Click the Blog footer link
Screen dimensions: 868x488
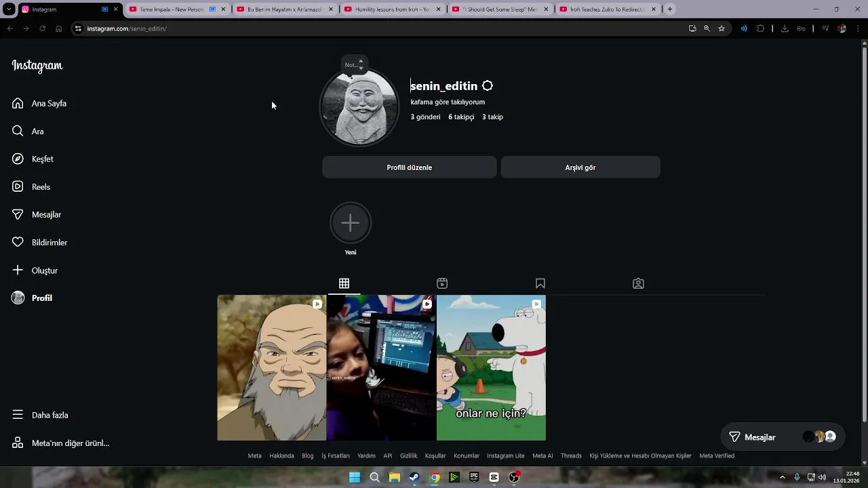(x=308, y=456)
